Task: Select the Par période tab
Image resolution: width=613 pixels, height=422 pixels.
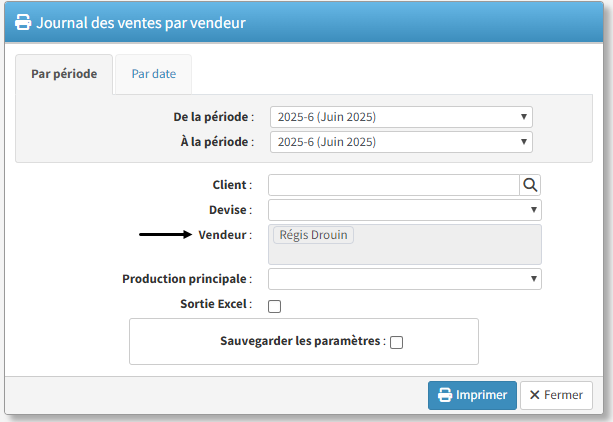Action: pyautogui.click(x=64, y=75)
